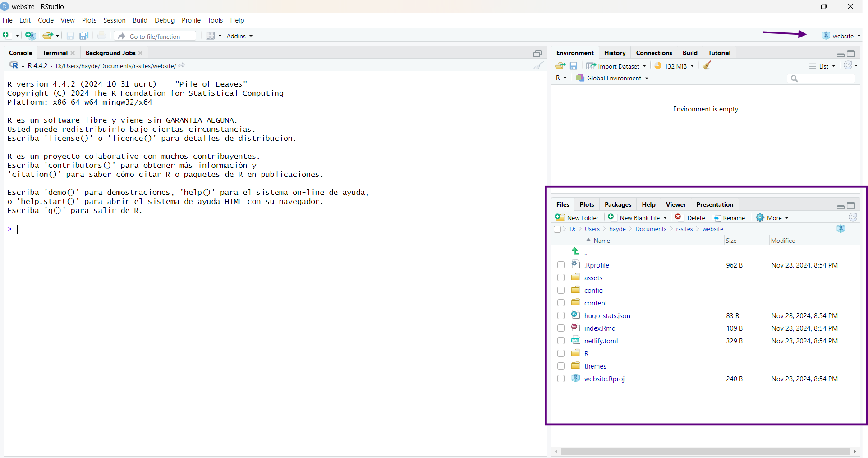868x458 pixels.
Task: Open the 132 MiB memory usage dropdown
Action: point(674,66)
